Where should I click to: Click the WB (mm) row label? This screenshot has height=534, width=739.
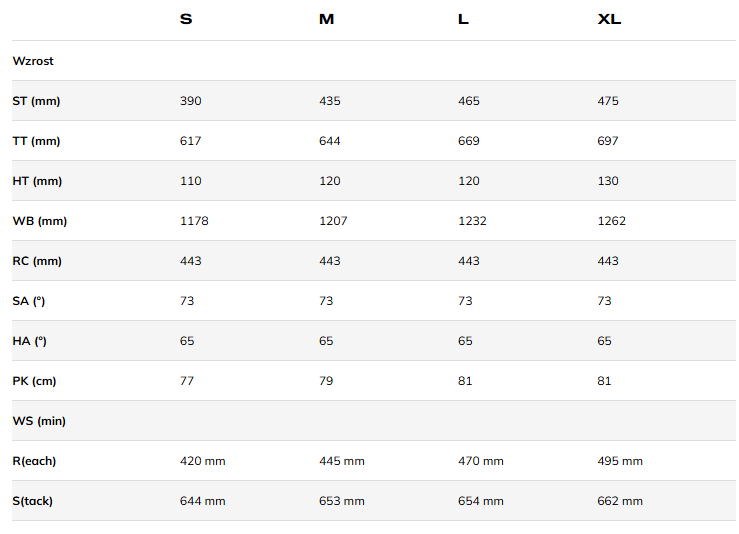(40, 221)
